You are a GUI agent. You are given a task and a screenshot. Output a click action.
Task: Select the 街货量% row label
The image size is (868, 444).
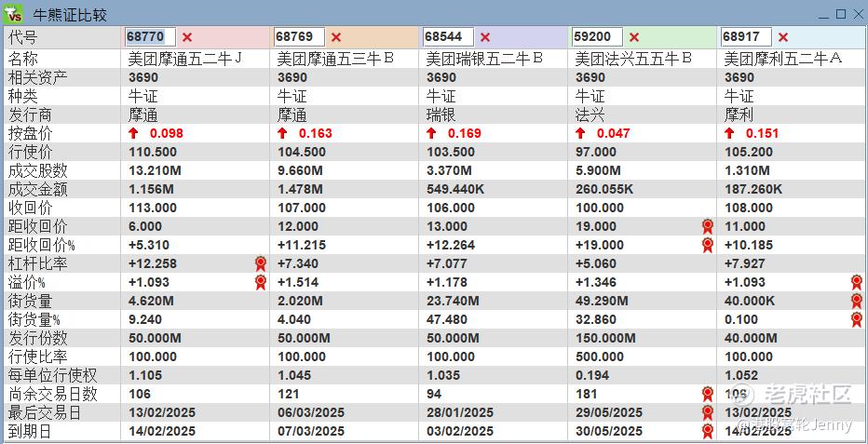(x=34, y=319)
